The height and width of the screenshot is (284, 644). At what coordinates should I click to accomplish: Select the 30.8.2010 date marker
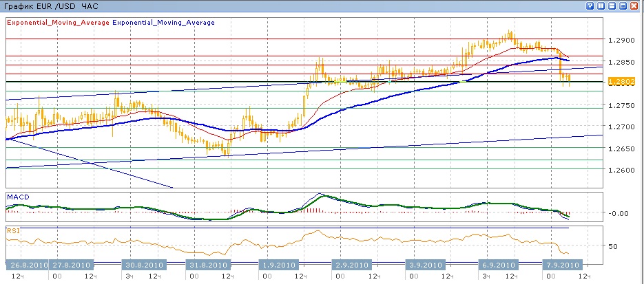coord(143,265)
